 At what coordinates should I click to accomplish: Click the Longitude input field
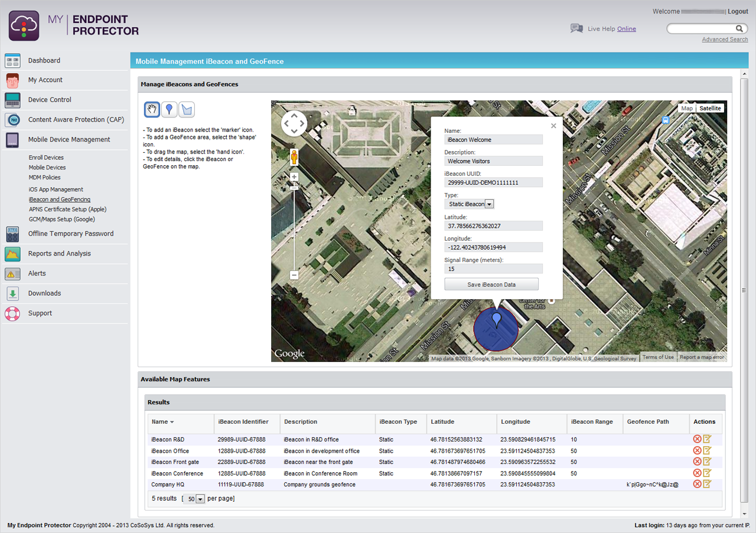tap(493, 247)
